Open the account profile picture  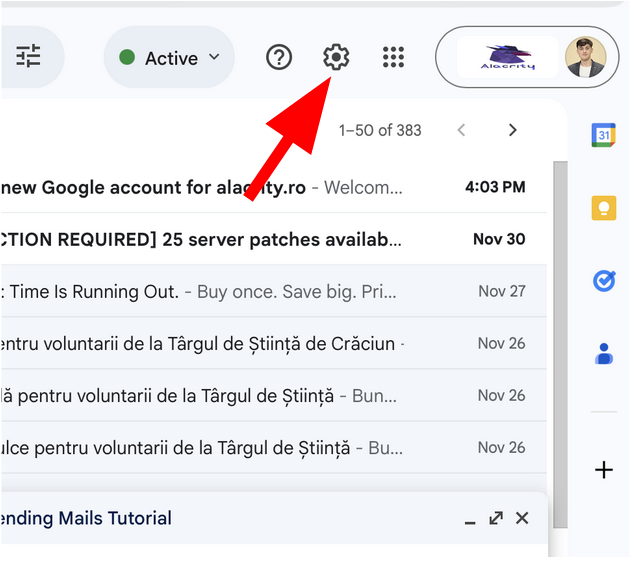click(586, 57)
